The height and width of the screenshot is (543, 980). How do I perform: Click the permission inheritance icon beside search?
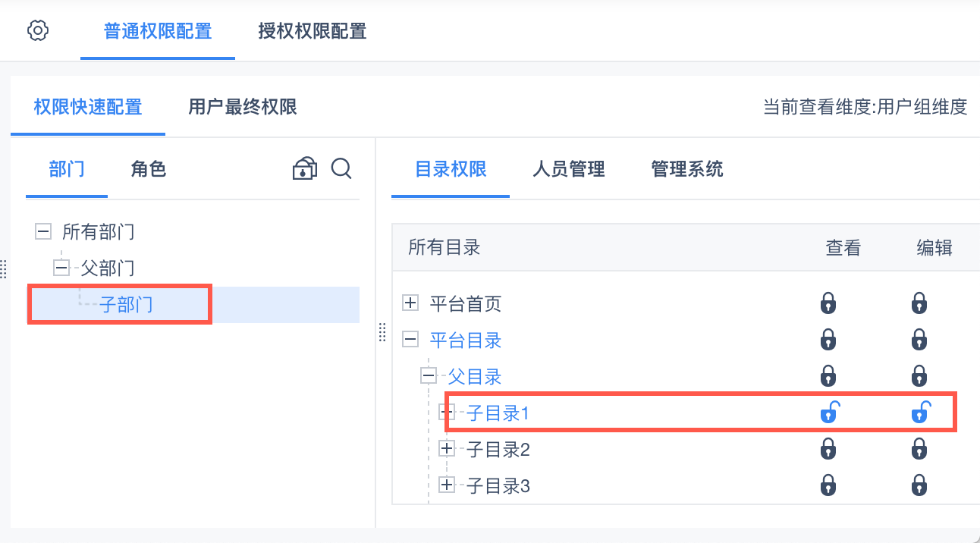point(304,168)
